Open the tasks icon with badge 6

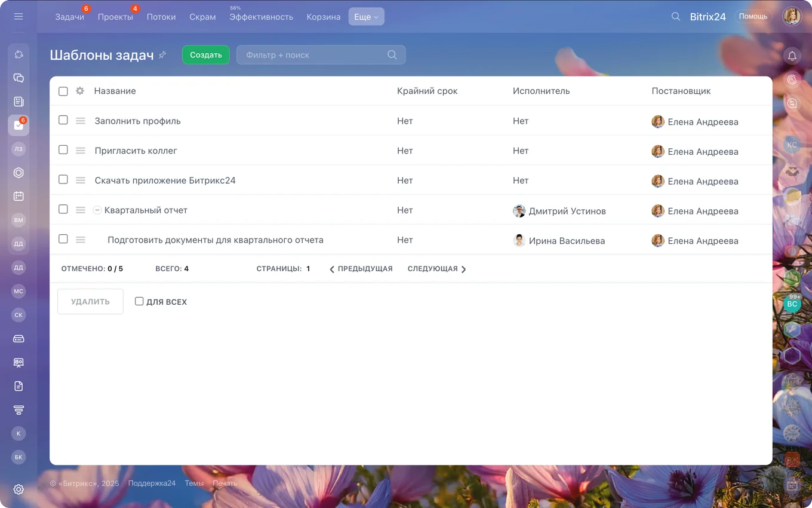(x=19, y=126)
